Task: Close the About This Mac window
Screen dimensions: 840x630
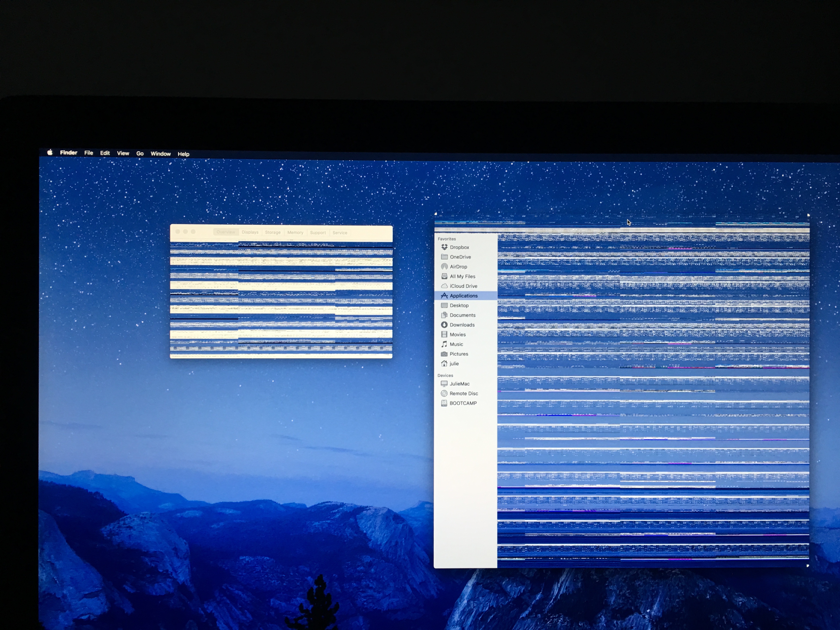Action: (177, 231)
